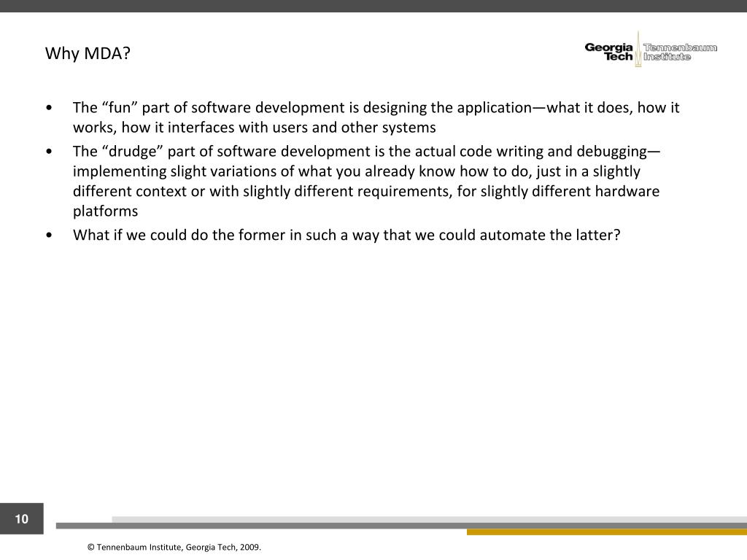Image resolution: width=747 pixels, height=560 pixels.
Task: Click the Georgia Tech Tennenbaum Institute logo
Action: [651, 50]
